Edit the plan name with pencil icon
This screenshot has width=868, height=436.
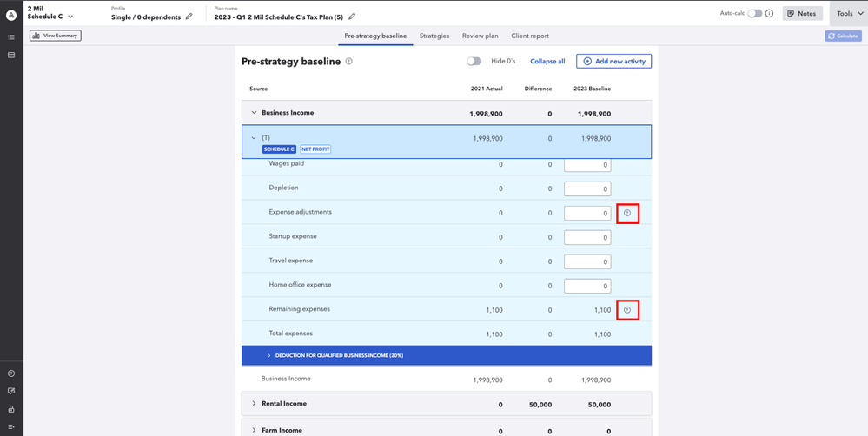352,17
